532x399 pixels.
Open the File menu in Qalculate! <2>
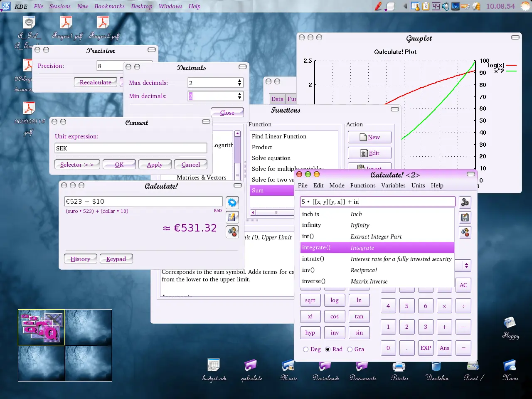coord(303,185)
